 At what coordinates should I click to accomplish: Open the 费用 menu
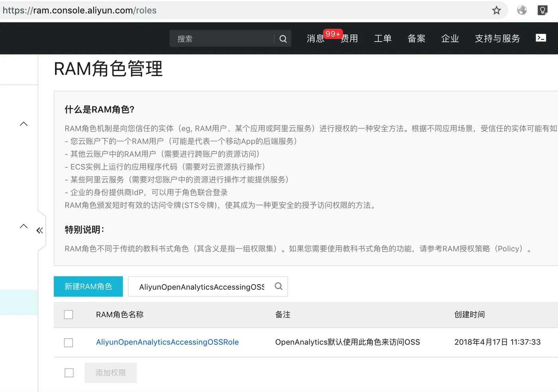pyautogui.click(x=349, y=39)
